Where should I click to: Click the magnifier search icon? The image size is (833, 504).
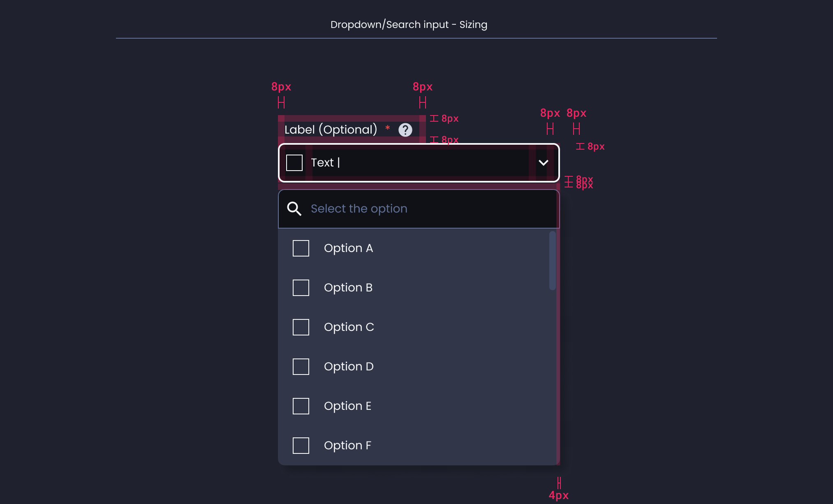(294, 209)
